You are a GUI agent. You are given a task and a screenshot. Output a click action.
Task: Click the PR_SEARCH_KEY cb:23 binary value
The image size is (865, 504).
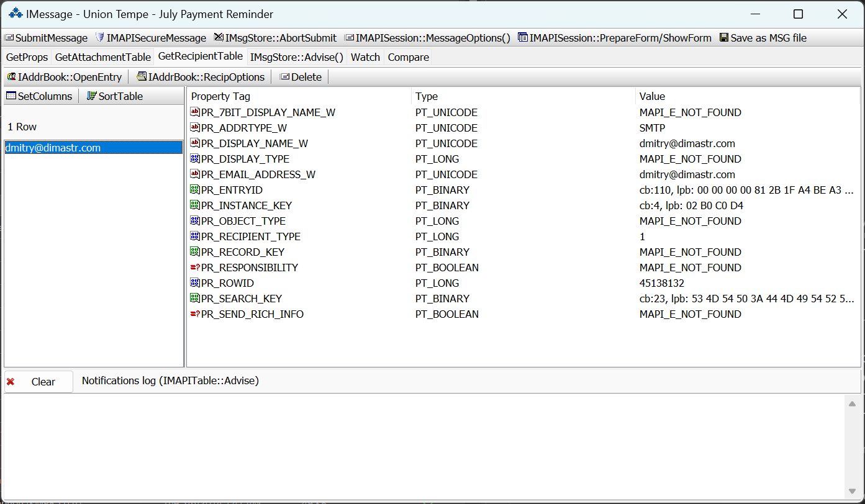[x=746, y=299]
